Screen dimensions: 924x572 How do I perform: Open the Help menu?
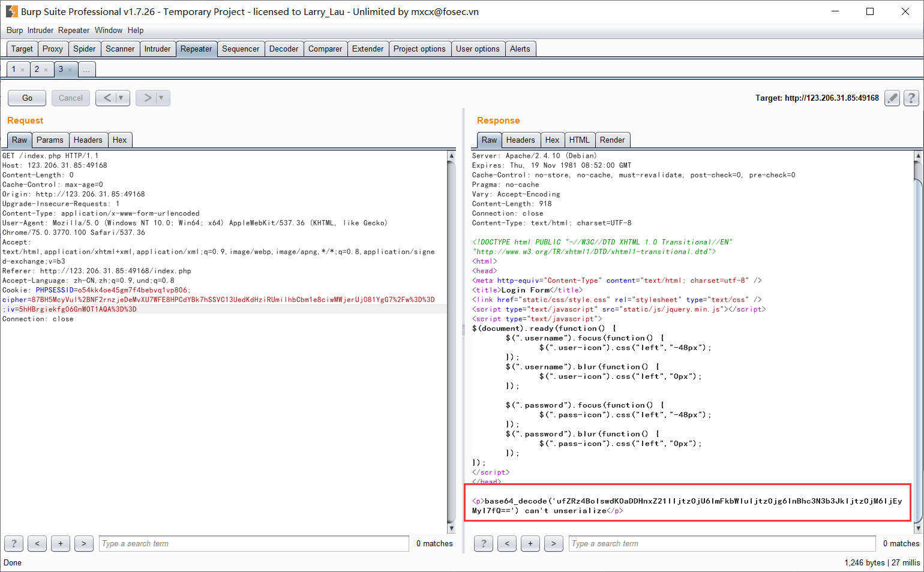point(136,31)
